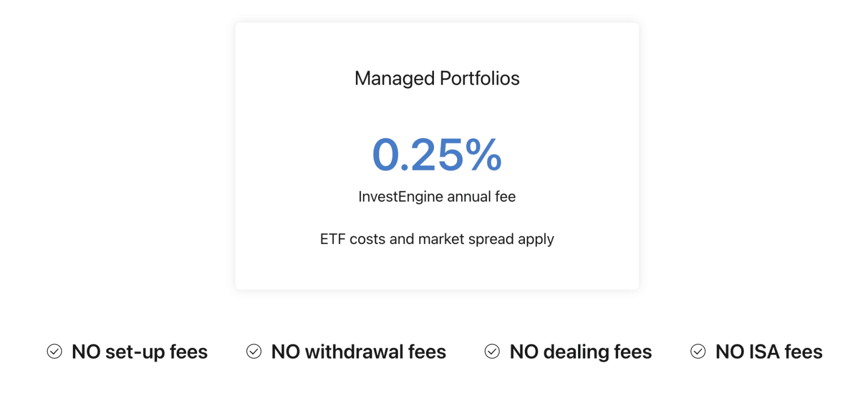Click the checkmark icon beside NO ISA fees
868x393 pixels.
coord(698,352)
